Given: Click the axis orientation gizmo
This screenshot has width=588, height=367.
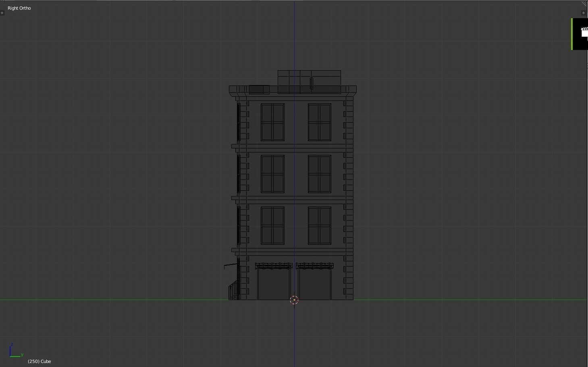Looking at the screenshot, I should point(16,351).
